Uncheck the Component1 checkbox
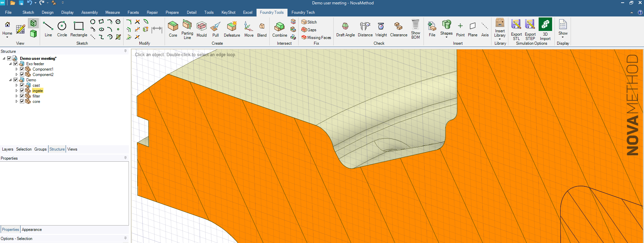644x243 pixels. (22, 69)
